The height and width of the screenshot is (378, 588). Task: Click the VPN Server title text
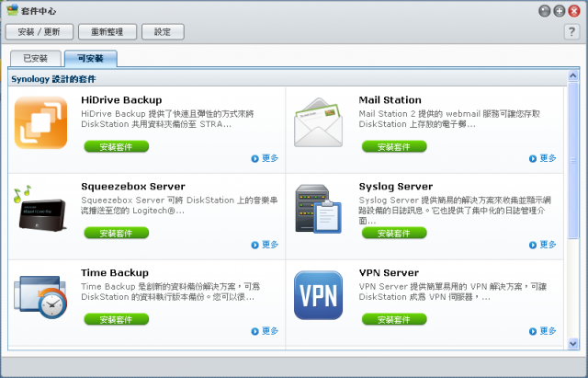click(389, 273)
